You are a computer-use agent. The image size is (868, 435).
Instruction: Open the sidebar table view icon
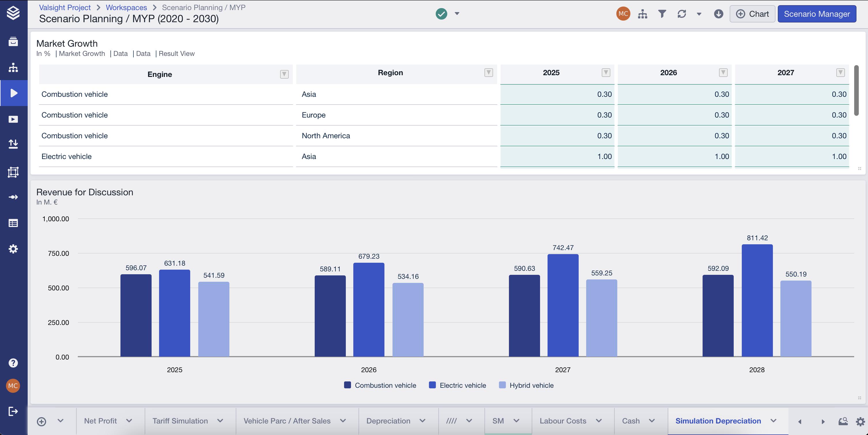[x=13, y=223]
